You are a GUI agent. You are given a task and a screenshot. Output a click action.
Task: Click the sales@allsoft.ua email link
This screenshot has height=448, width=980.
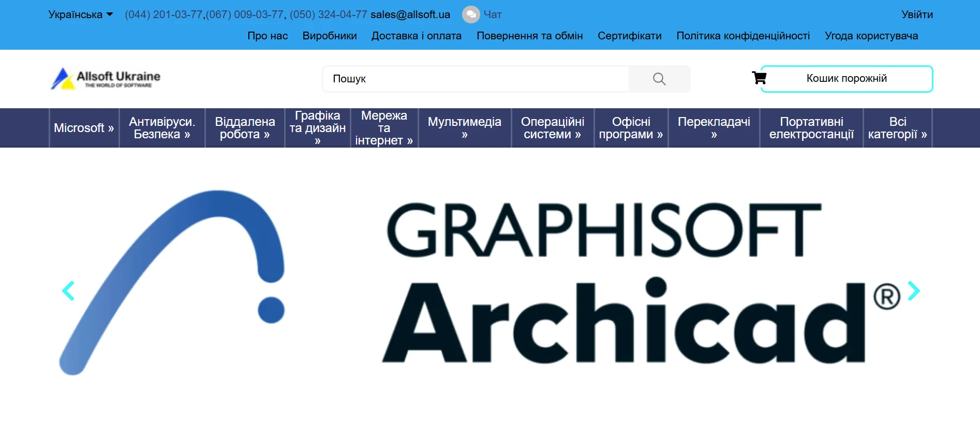click(x=410, y=15)
